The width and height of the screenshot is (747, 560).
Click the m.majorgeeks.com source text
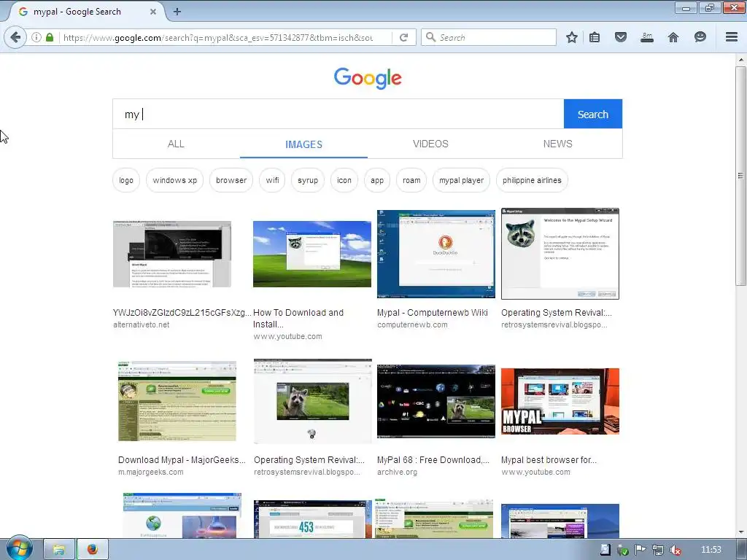pos(150,472)
